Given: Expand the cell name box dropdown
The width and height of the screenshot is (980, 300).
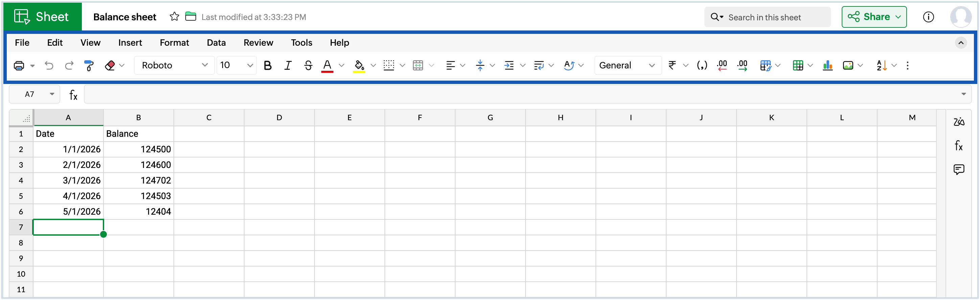Looking at the screenshot, I should click(52, 94).
